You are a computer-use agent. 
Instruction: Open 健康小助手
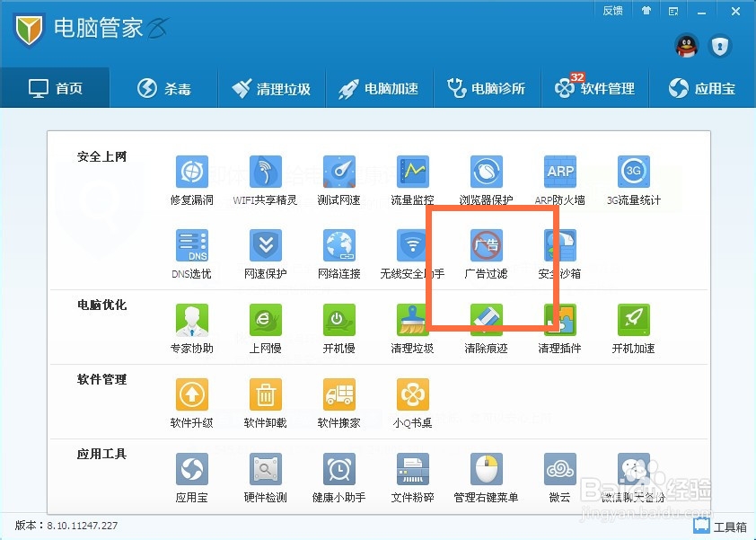339,478
